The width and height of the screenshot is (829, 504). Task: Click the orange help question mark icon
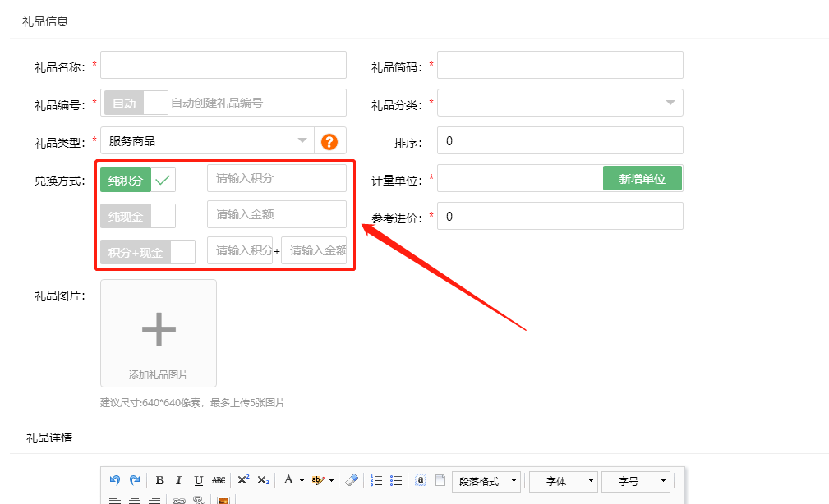(x=329, y=142)
